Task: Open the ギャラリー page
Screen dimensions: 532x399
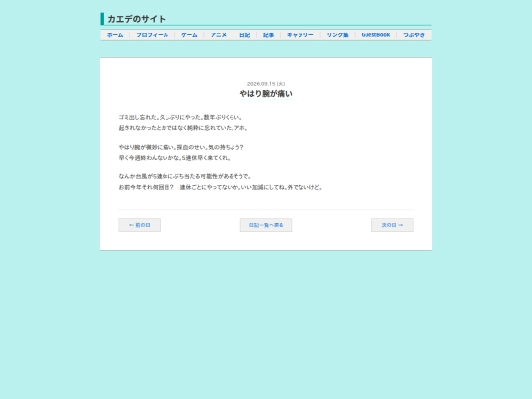Action: [300, 34]
